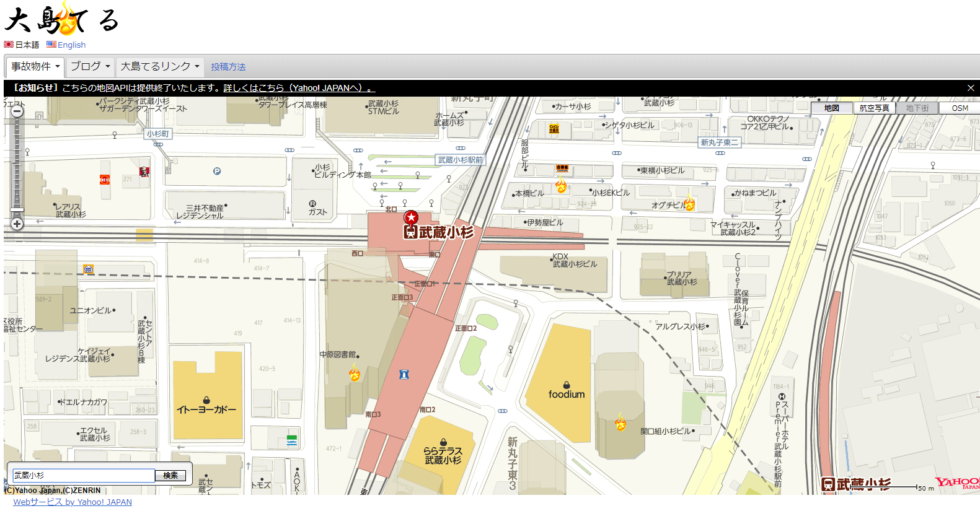Click the かねまつビル label
This screenshot has height=511, width=980.
click(x=755, y=193)
